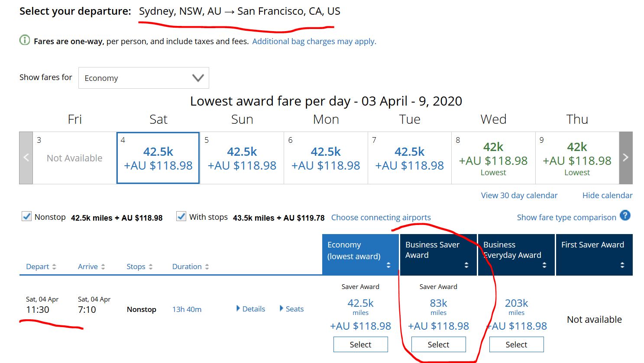Select the First Saver Award column header
This screenshot has width=644, height=363.
[594, 254]
